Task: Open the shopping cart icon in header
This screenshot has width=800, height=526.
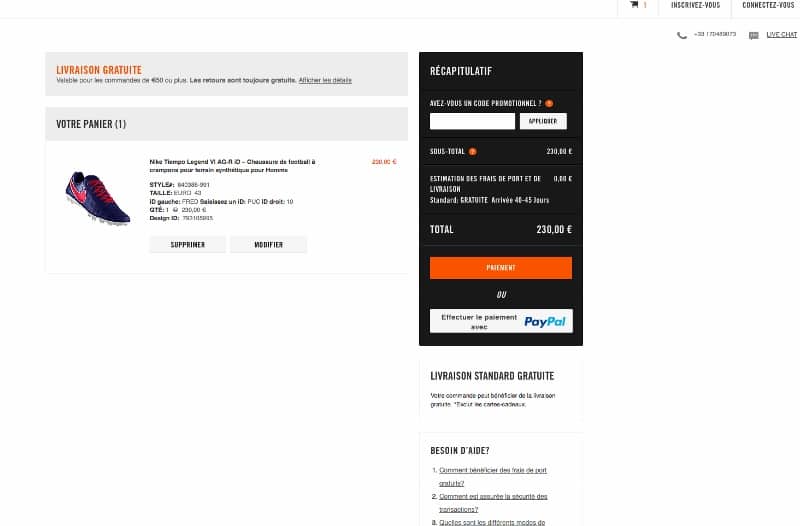Action: pos(634,5)
